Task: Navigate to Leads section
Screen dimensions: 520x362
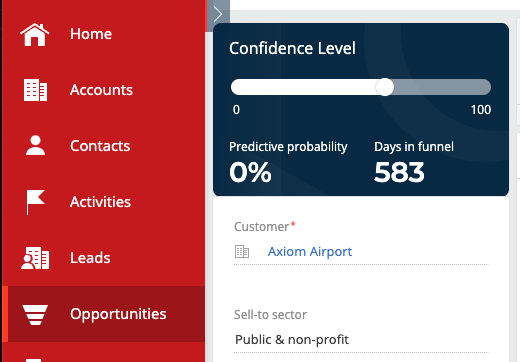Action: 90,258
